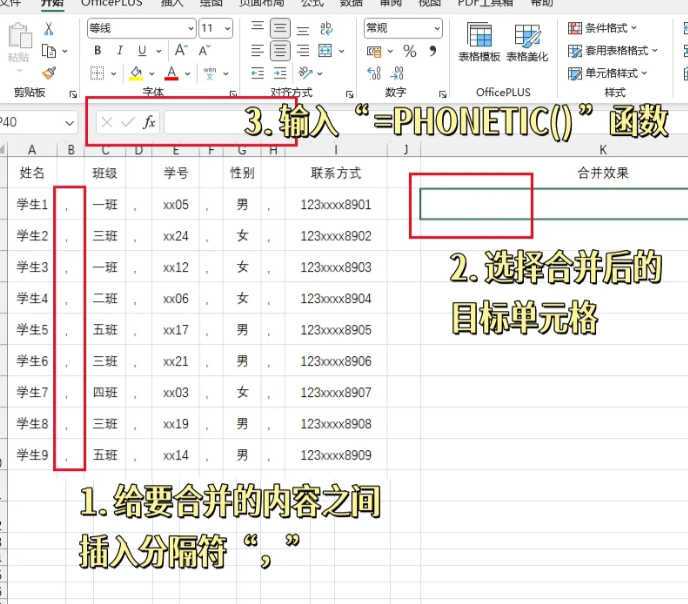The image size is (688, 604).
Task: Click the text Orientation icon
Action: point(305,73)
